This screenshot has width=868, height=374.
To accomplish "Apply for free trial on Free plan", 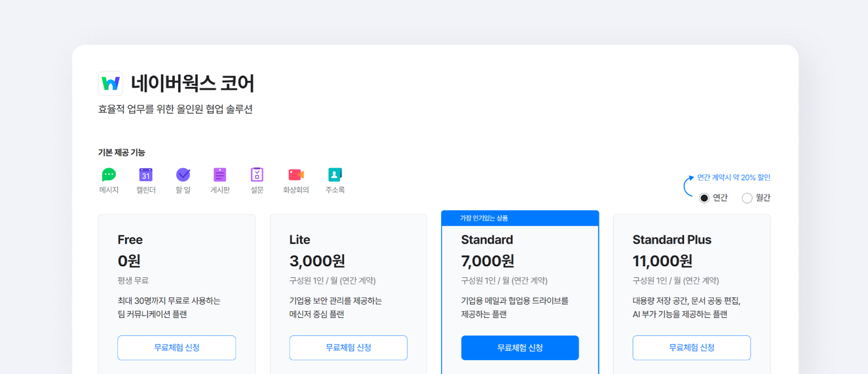I will pyautogui.click(x=176, y=347).
